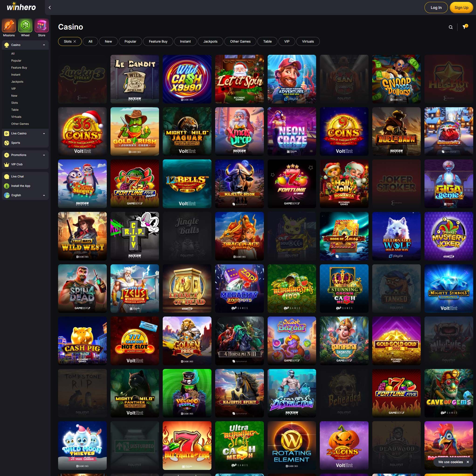Open Billionaire Wolf game thumbnail

pos(396,236)
